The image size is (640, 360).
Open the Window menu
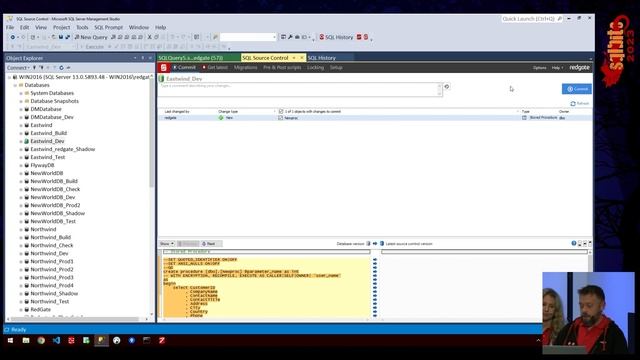[139, 27]
